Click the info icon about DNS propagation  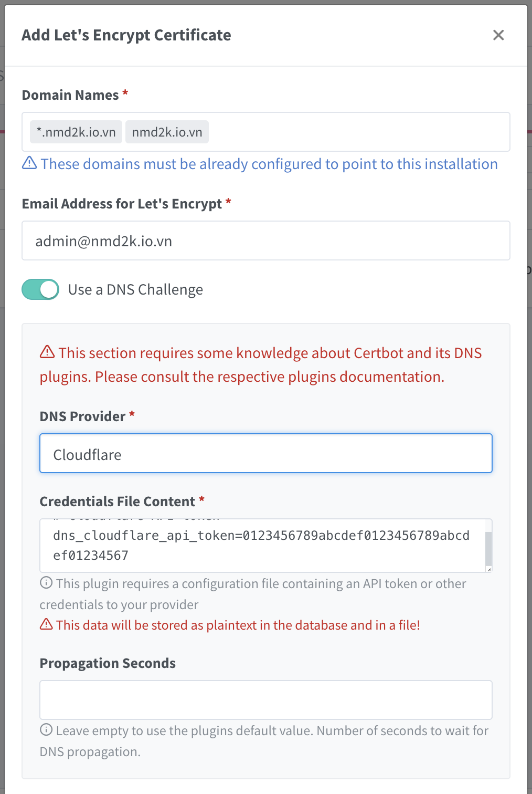tap(46, 730)
